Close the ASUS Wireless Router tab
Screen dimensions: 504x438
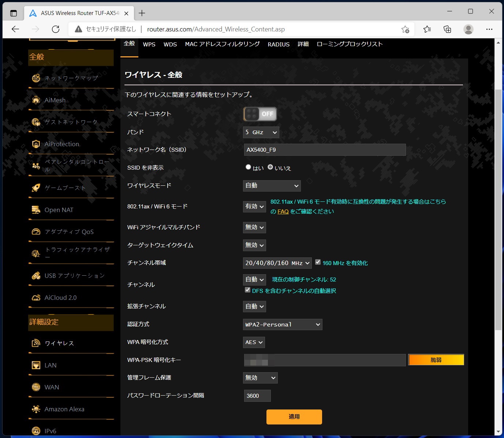click(x=126, y=13)
